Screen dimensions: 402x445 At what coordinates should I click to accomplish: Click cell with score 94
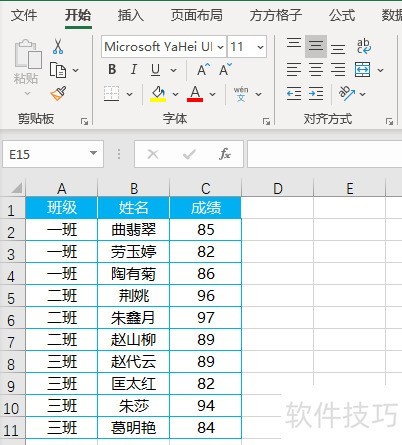[x=206, y=406]
